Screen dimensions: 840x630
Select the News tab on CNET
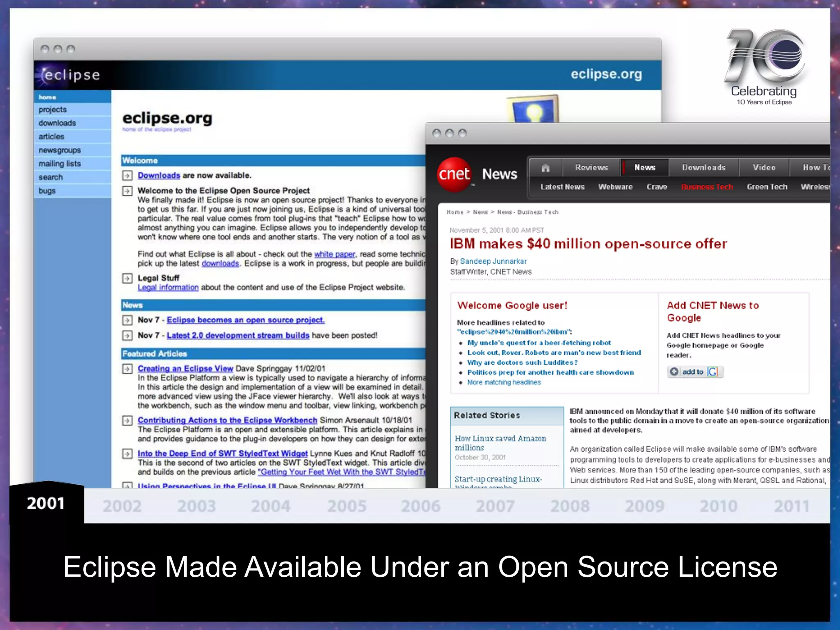(x=645, y=168)
